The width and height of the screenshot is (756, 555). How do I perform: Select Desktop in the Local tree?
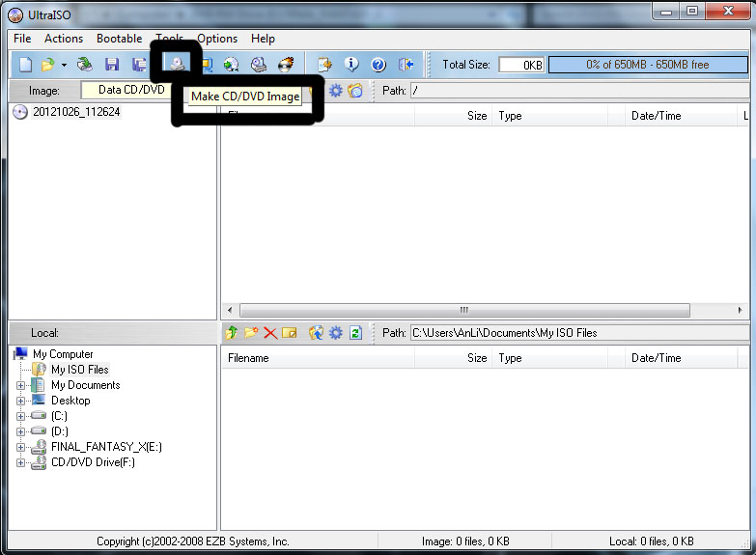click(x=70, y=401)
